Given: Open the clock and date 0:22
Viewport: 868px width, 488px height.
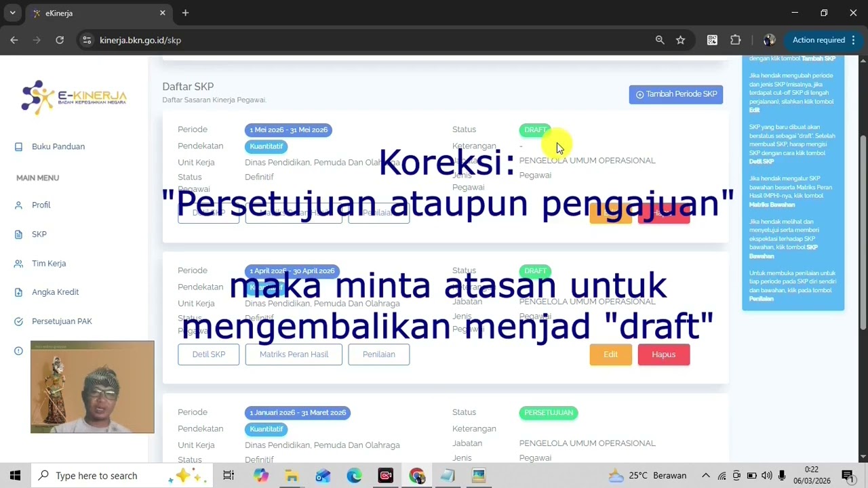Looking at the screenshot, I should tap(812, 476).
